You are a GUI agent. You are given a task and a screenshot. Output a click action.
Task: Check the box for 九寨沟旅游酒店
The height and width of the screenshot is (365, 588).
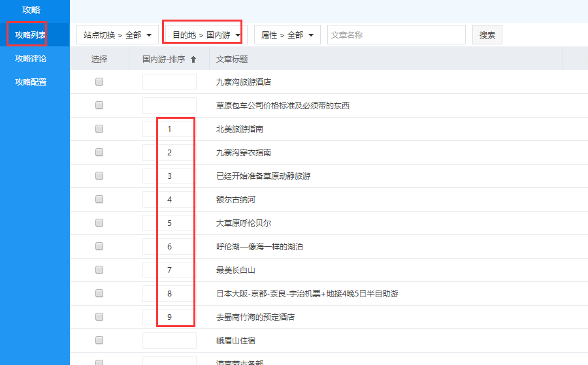pos(99,82)
